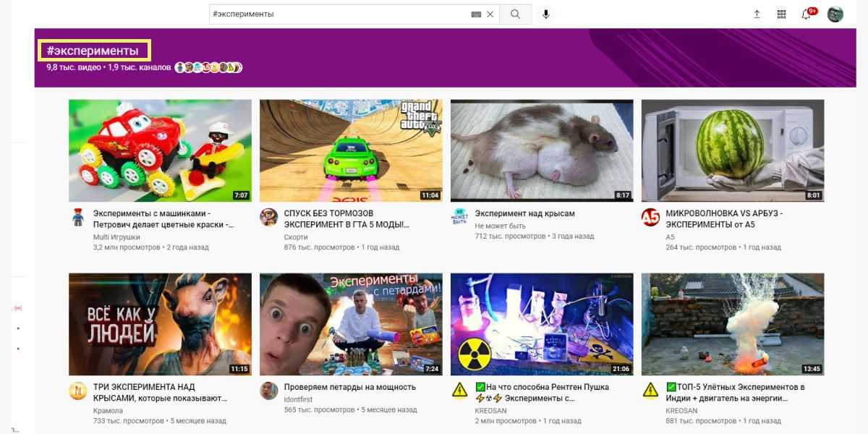This screenshot has height=434, width=868.
Task: Open 'Проверяем петарды на мощность' video title
Action: pos(349,387)
